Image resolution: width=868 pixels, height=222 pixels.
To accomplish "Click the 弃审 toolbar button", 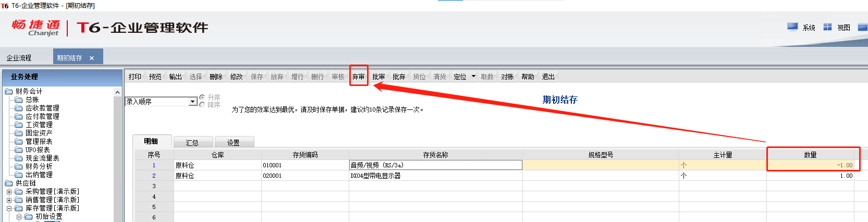I will [x=359, y=77].
